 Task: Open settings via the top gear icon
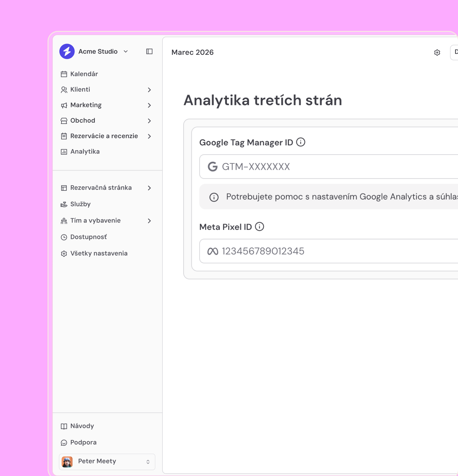(437, 53)
